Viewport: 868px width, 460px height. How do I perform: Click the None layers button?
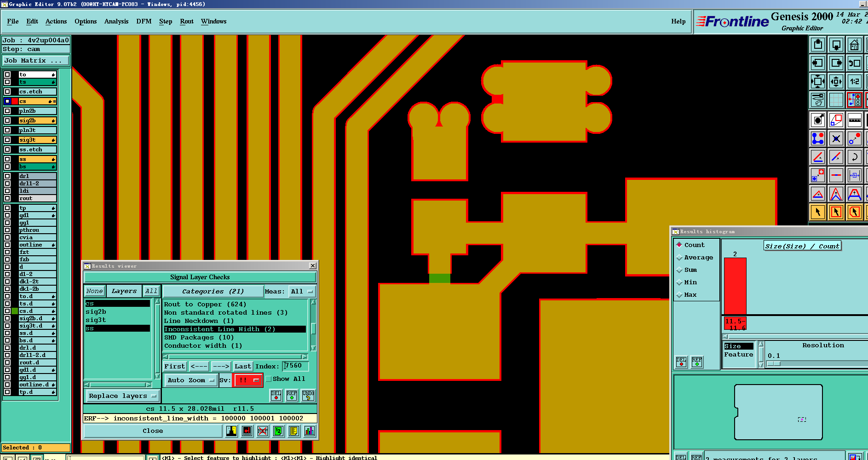94,291
